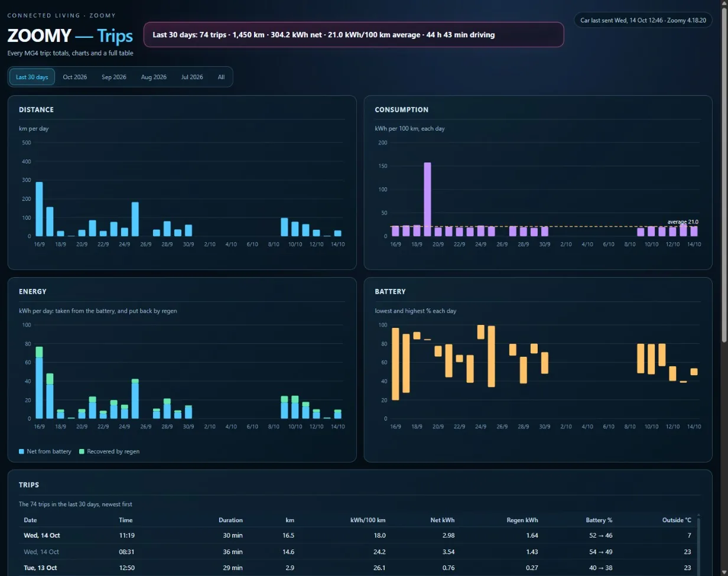Viewport: 728px width, 576px height.
Task: Click the Battery % column header
Action: (x=599, y=520)
